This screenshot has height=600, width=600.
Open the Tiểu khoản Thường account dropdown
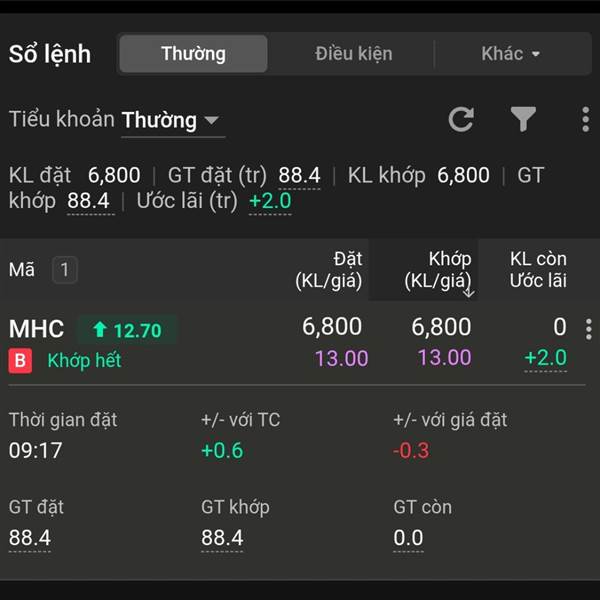tap(170, 120)
